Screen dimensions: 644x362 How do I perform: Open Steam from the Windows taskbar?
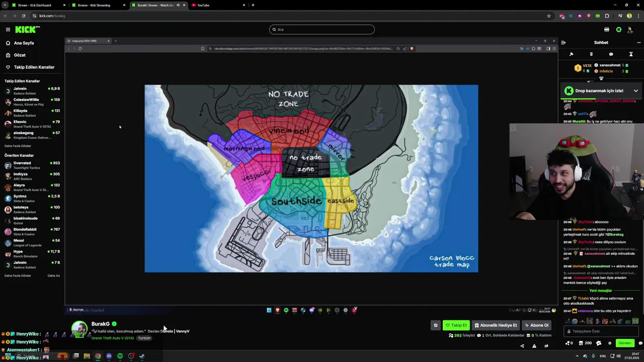click(x=142, y=356)
